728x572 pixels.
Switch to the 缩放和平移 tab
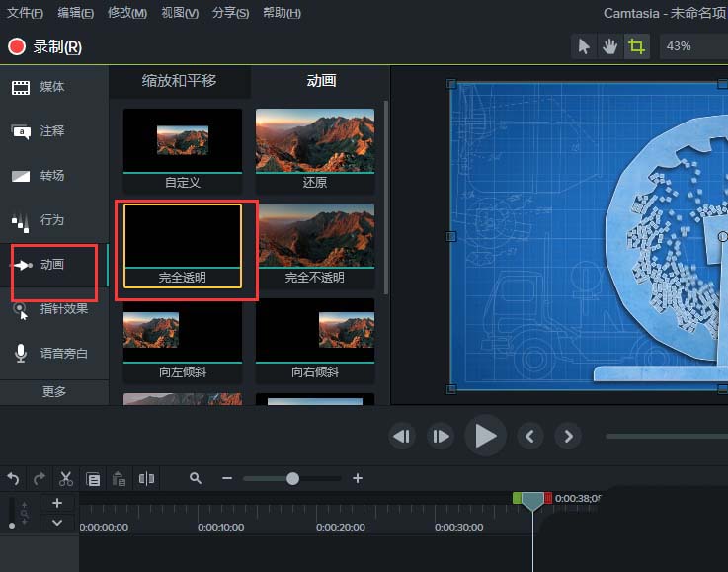[x=179, y=81]
